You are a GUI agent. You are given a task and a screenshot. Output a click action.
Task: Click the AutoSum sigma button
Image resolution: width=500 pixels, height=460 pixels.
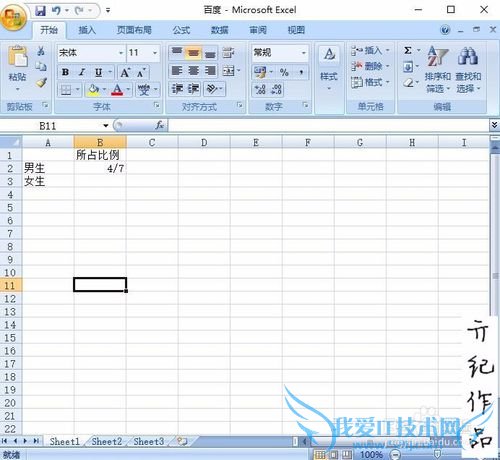(x=408, y=50)
